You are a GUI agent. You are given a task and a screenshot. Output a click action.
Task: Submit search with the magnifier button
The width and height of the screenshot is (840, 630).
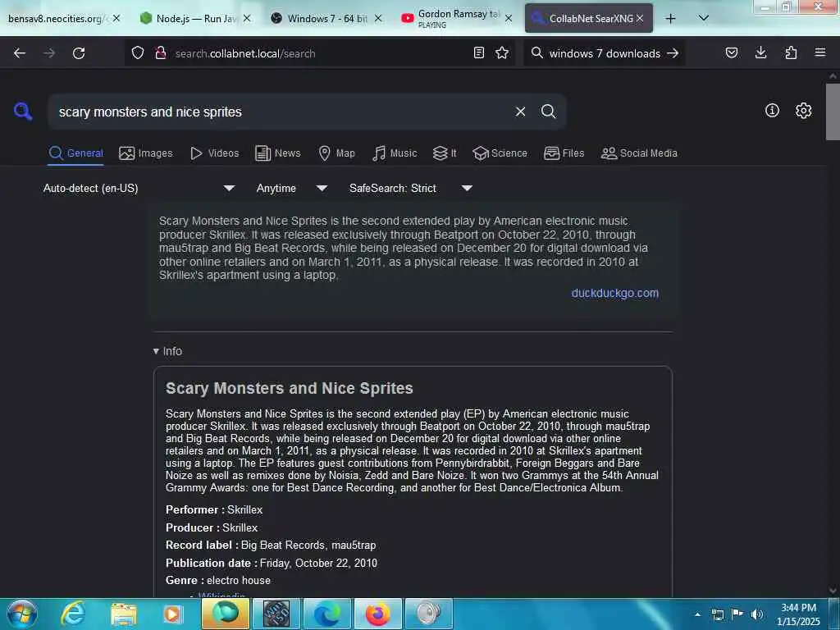coord(548,112)
